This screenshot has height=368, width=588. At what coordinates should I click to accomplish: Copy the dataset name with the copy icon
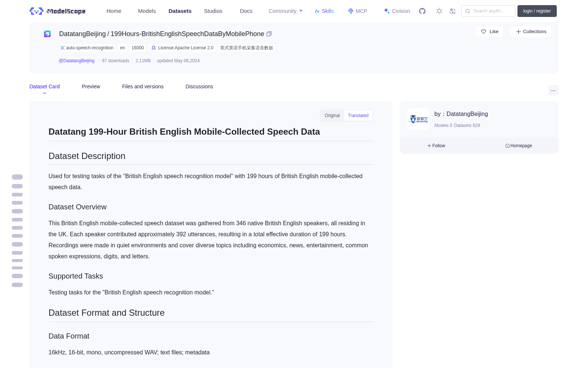pos(269,34)
